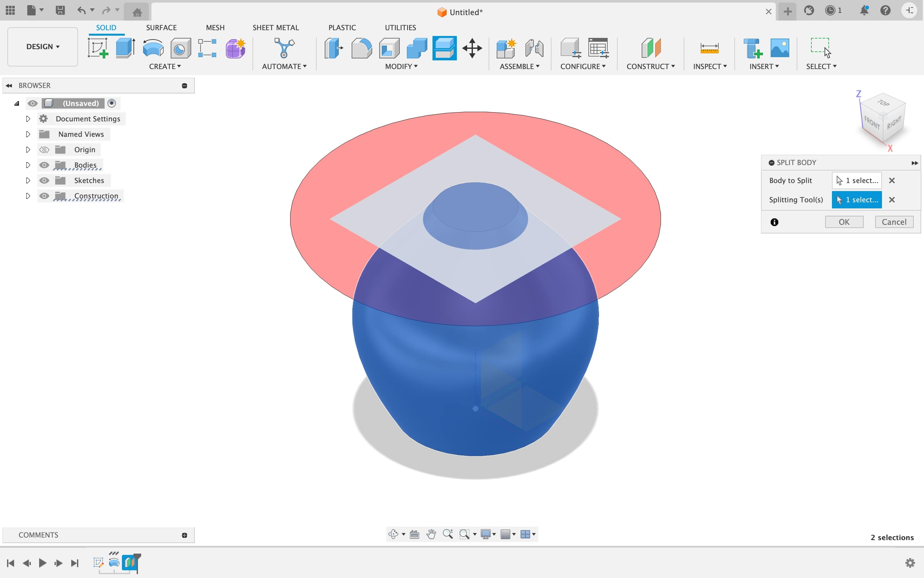Select the Revolve tool
The width and height of the screenshot is (924, 578).
pos(153,48)
